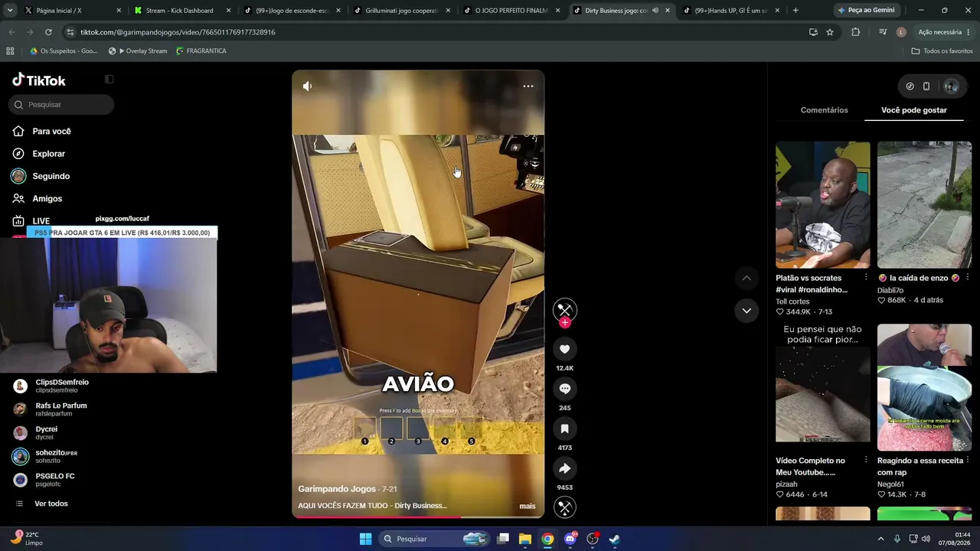Go back to the previous page

[x=11, y=32]
